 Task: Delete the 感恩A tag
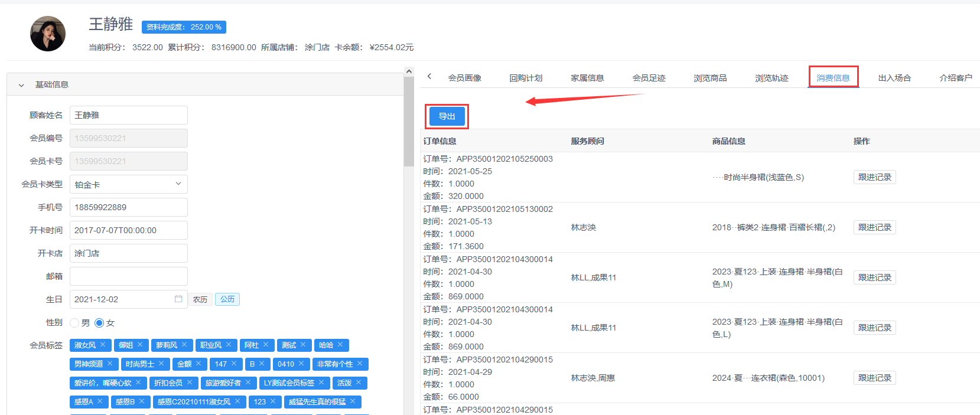pyautogui.click(x=100, y=401)
